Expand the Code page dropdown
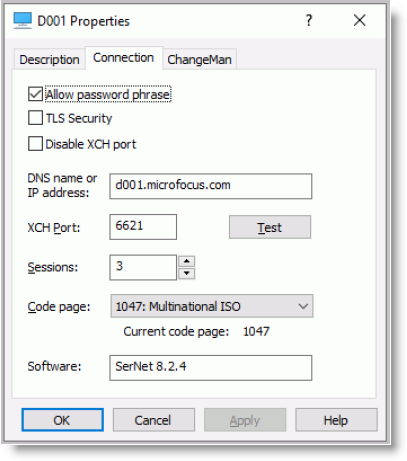The height and width of the screenshot is (461, 407). [212, 306]
